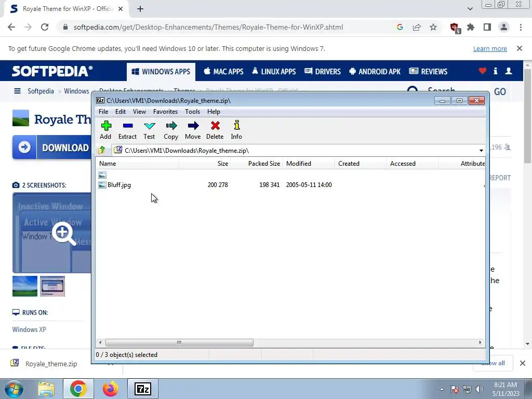This screenshot has width=532, height=399.
Task: Sort by the Size column header
Action: click(205, 164)
